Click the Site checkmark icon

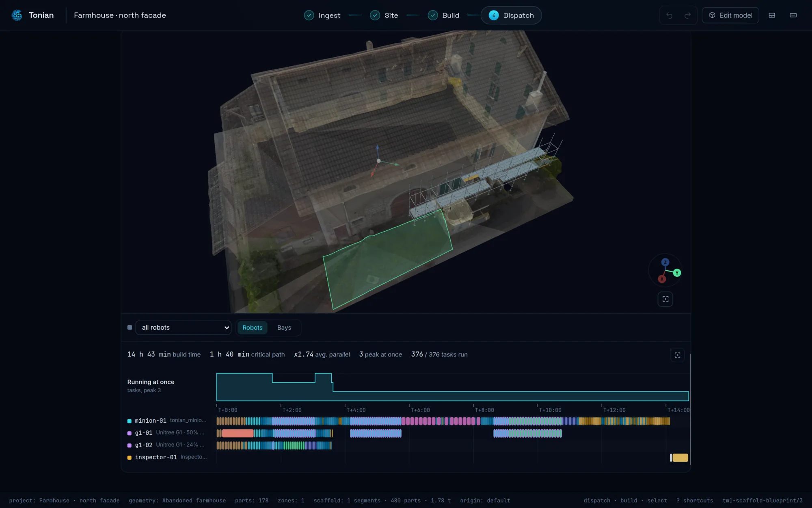(375, 15)
